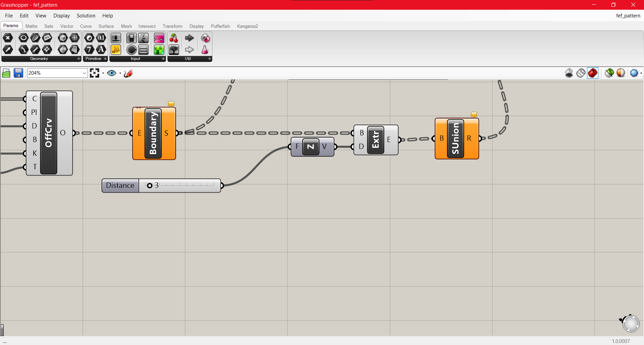Open the preview mesh quality dropdown
The image size is (644, 345).
pyautogui.click(x=640, y=73)
